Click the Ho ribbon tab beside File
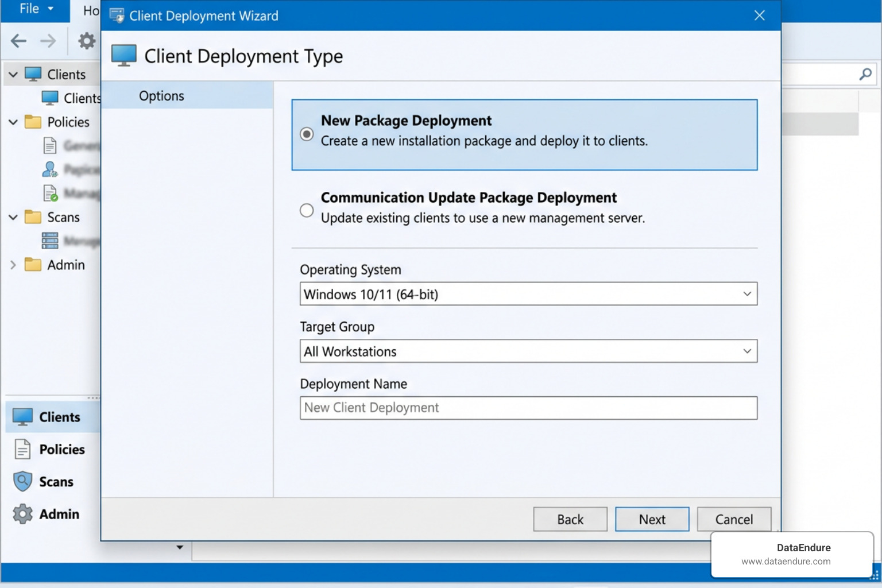 pyautogui.click(x=91, y=10)
